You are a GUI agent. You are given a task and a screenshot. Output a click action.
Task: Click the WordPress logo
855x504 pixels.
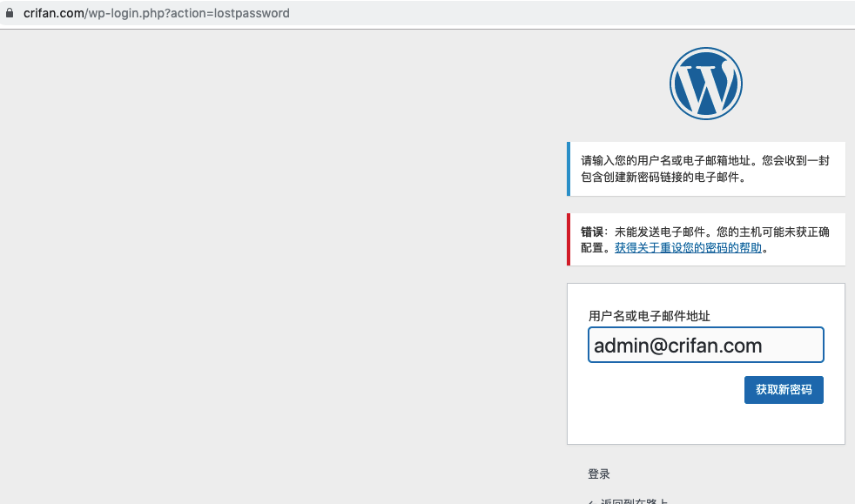point(705,84)
